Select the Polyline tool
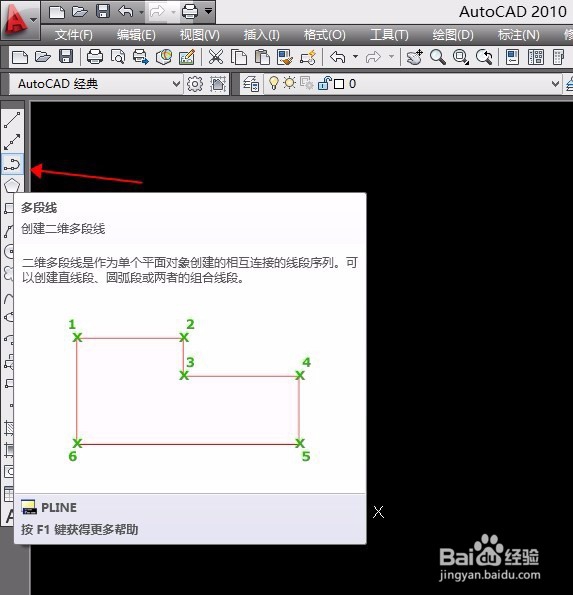 (x=12, y=164)
